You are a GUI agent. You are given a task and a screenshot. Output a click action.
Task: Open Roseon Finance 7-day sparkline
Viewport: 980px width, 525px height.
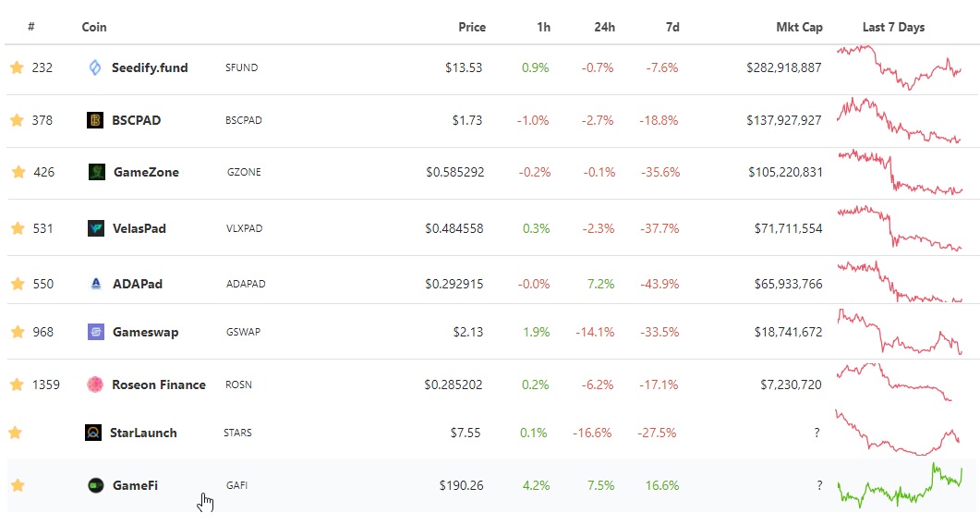(x=894, y=383)
